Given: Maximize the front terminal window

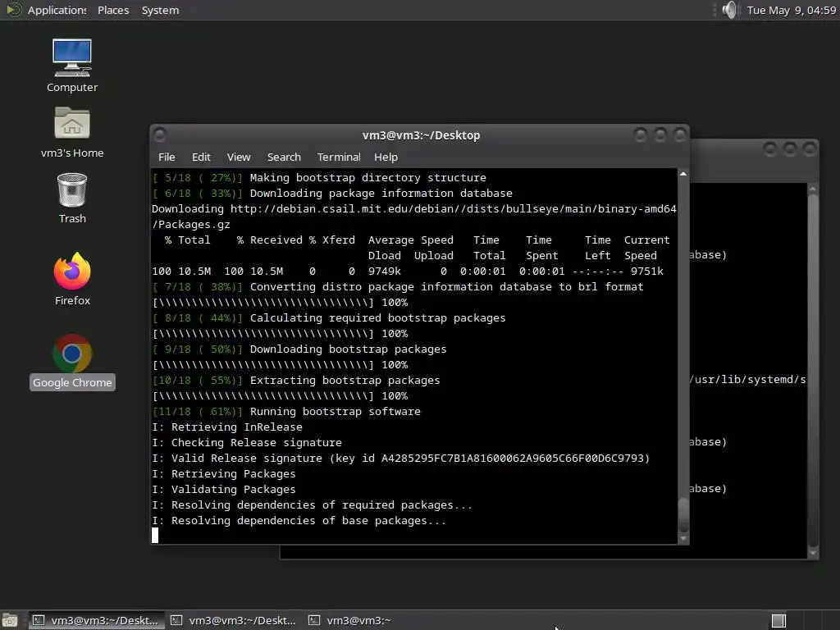Looking at the screenshot, I should tap(660, 135).
